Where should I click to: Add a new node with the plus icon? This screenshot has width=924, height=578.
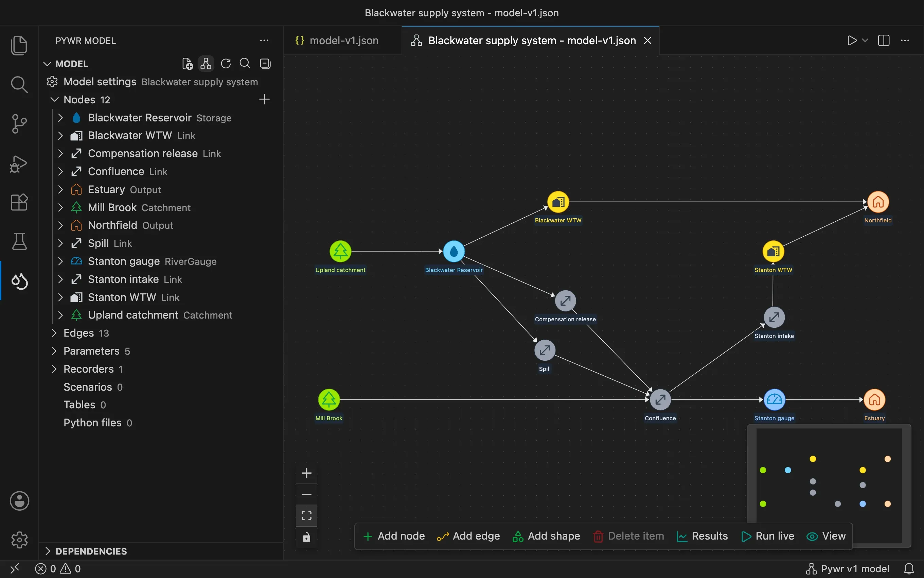tap(264, 99)
